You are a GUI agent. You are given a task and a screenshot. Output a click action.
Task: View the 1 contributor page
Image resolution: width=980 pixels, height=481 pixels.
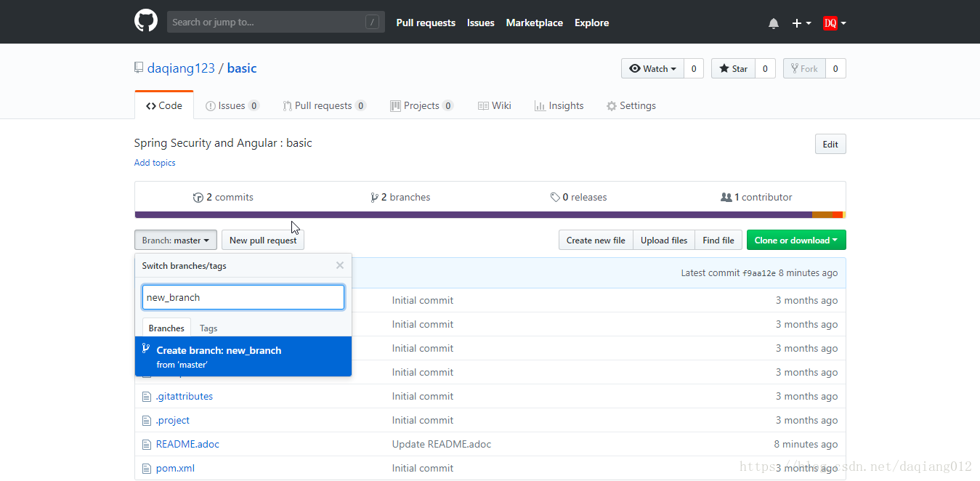(756, 197)
